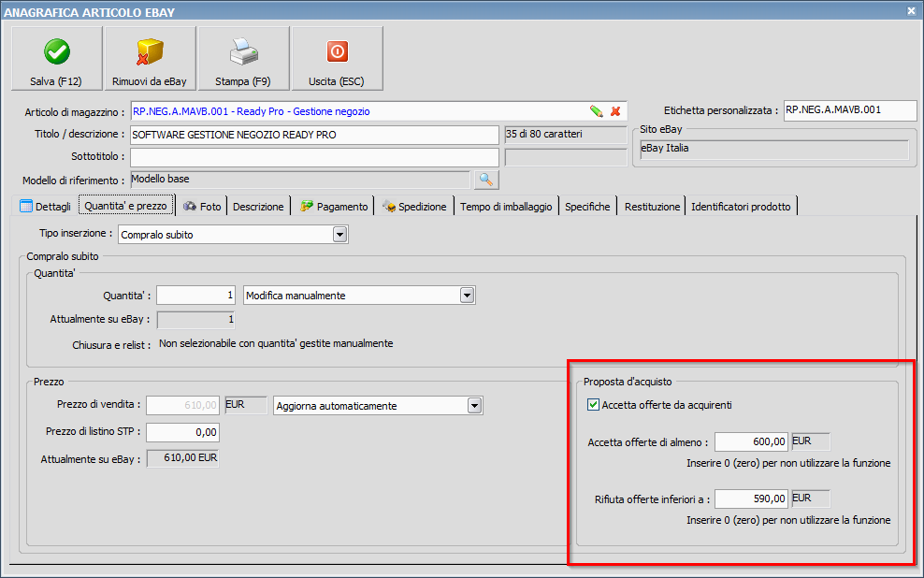
Task: Expand the Aggiorna automaticamente price dropdown
Action: click(474, 405)
